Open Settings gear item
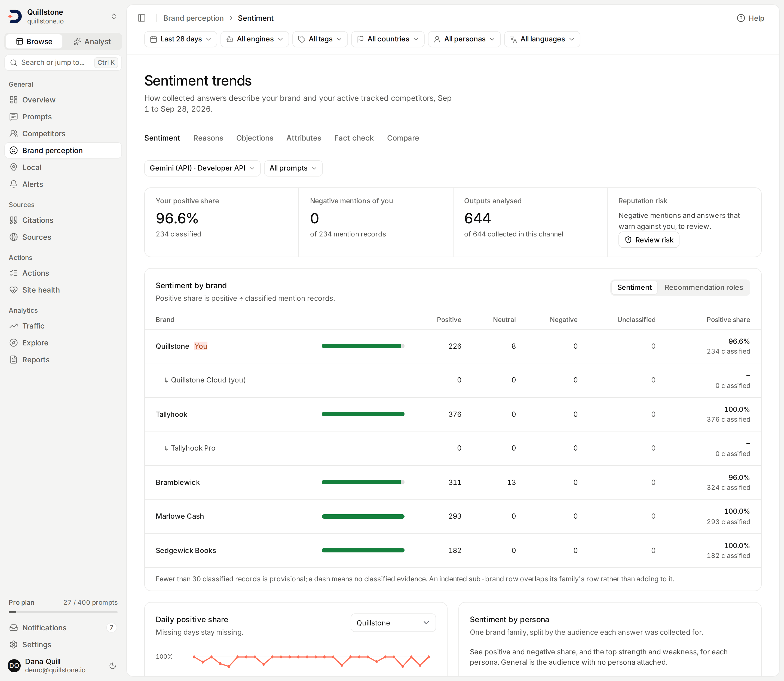 pyautogui.click(x=63, y=644)
